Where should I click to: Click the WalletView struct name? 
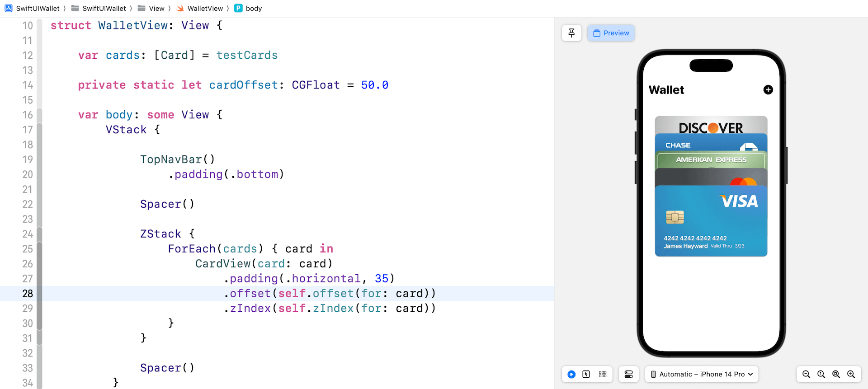(x=133, y=25)
